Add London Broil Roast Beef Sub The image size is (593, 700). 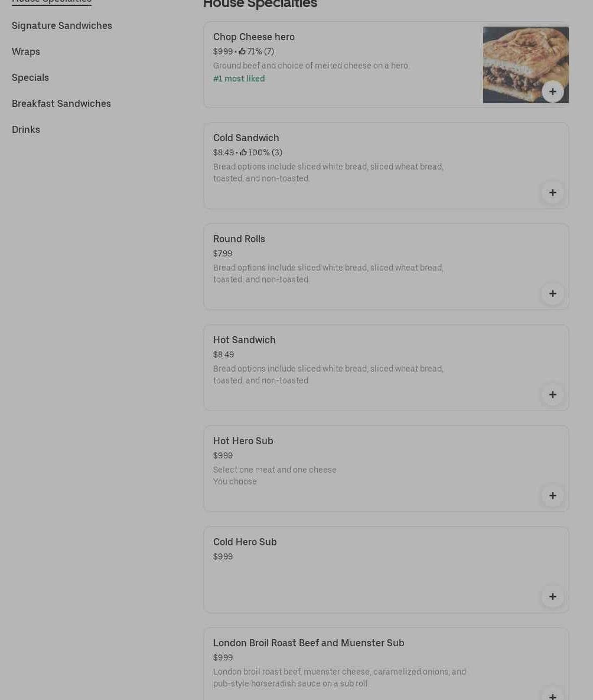(553, 695)
